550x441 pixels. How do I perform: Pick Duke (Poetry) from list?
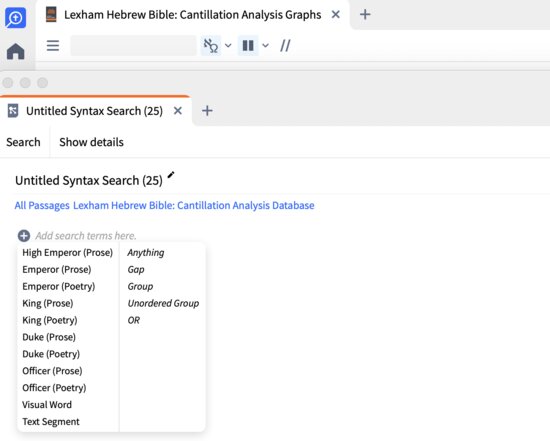[51, 354]
